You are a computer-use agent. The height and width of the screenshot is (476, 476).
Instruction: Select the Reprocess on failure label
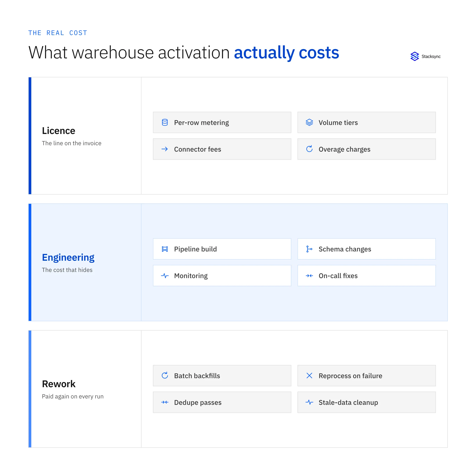[350, 376]
